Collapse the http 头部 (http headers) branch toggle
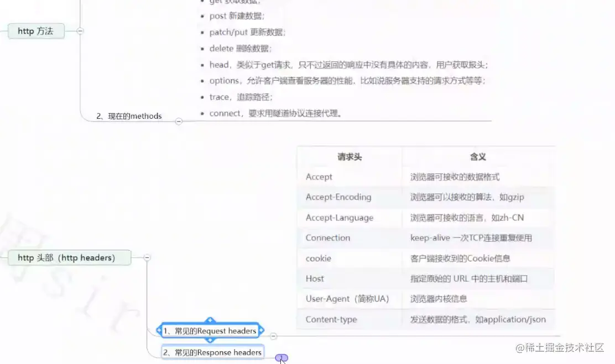This screenshot has width=615, height=364. click(147, 258)
